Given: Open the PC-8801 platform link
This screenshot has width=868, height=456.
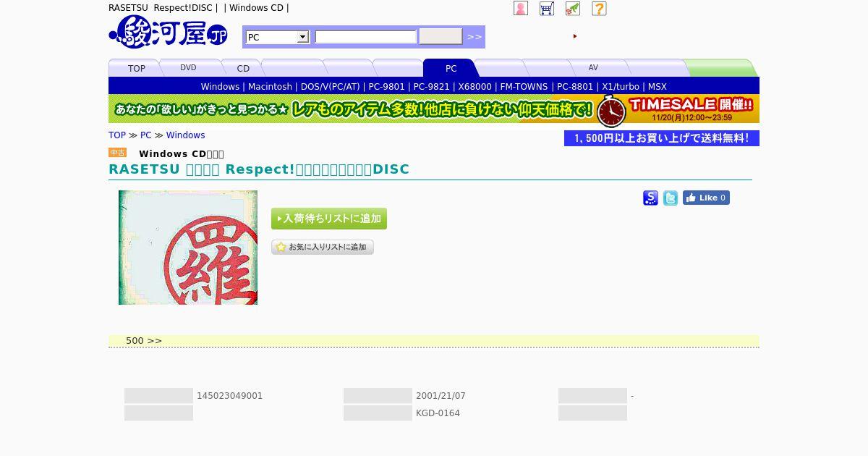Looking at the screenshot, I should 575,86.
